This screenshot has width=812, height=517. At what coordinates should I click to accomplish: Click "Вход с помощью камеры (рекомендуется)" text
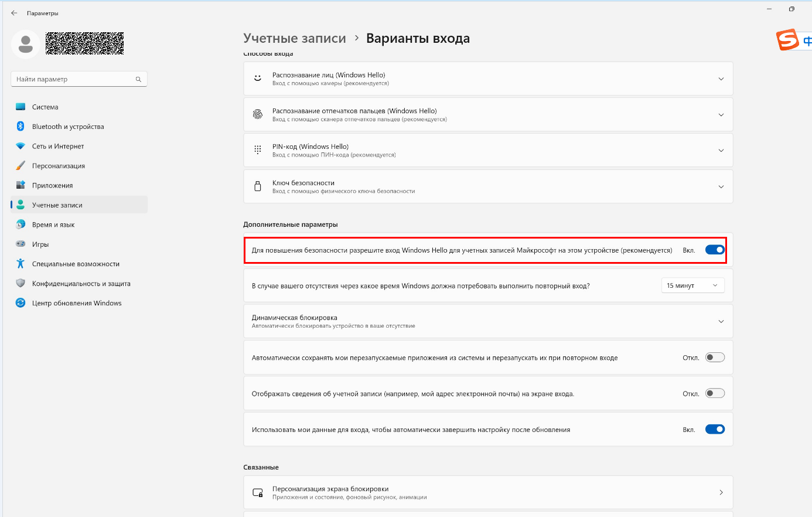click(x=330, y=83)
